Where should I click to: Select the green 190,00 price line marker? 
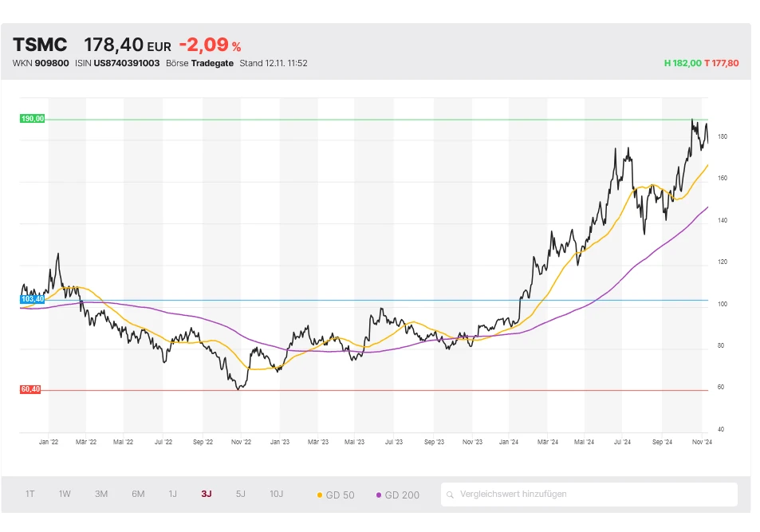(x=32, y=117)
